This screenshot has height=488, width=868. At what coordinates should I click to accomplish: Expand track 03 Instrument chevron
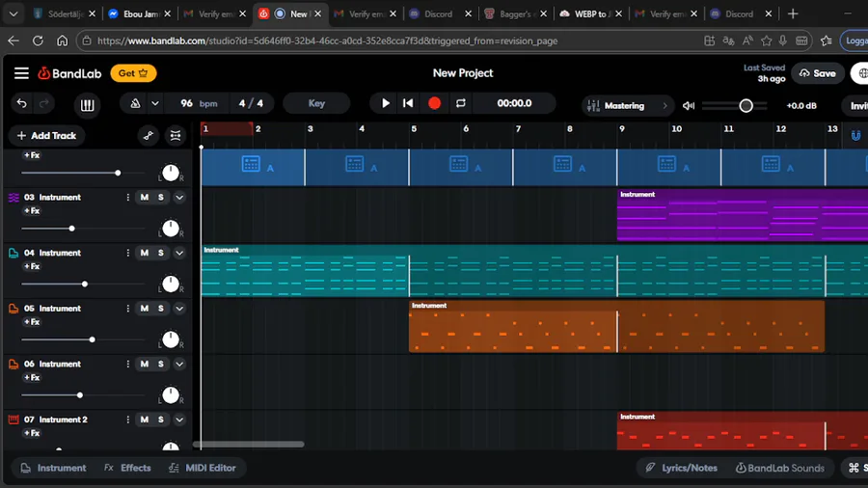(x=179, y=198)
